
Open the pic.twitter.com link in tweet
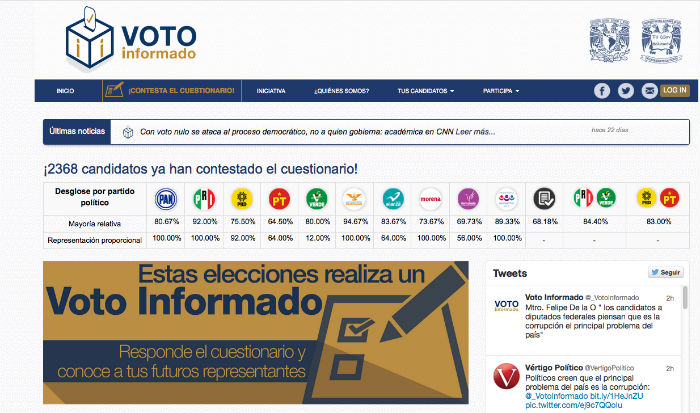(x=574, y=405)
